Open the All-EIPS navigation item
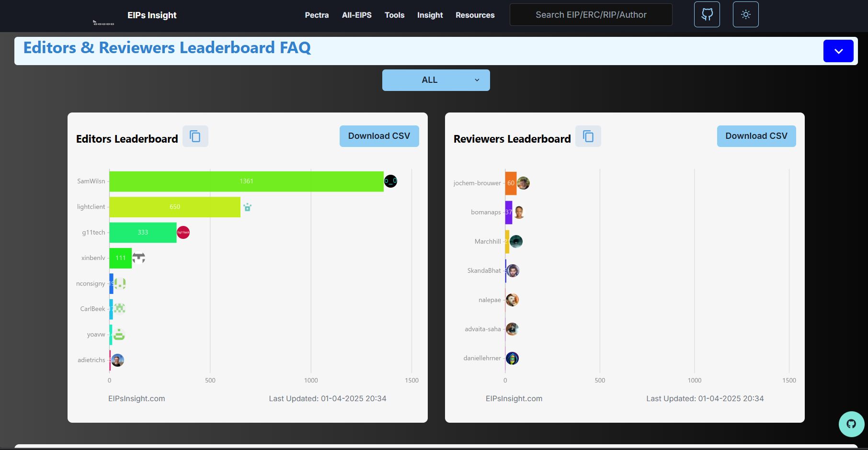The height and width of the screenshot is (450, 868). click(356, 15)
